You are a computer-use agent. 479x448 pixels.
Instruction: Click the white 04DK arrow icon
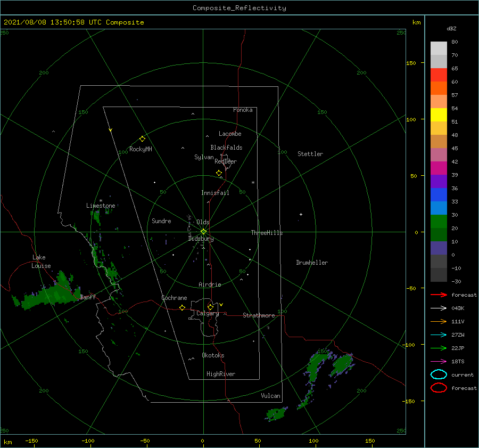pyautogui.click(x=439, y=308)
